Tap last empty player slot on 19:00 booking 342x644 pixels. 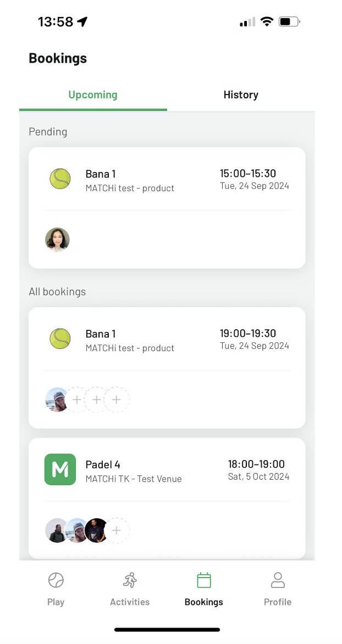click(117, 400)
